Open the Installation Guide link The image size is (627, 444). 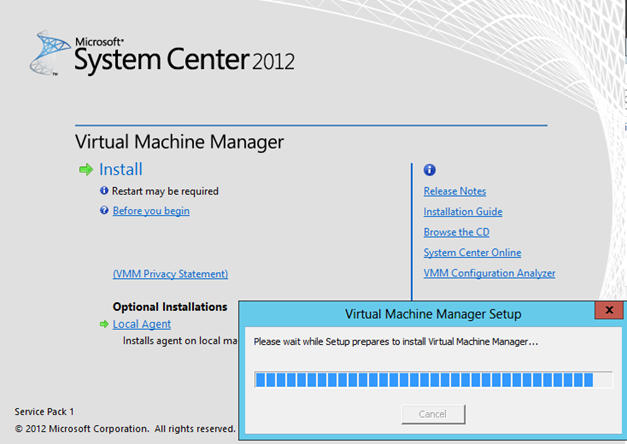(463, 212)
